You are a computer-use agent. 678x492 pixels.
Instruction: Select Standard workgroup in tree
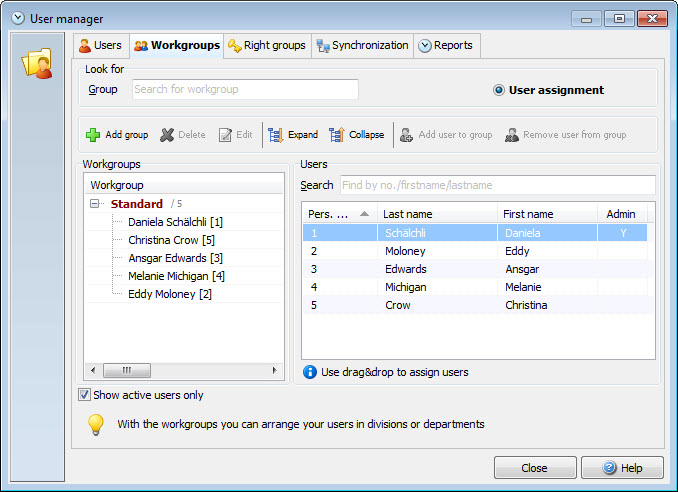(137, 204)
